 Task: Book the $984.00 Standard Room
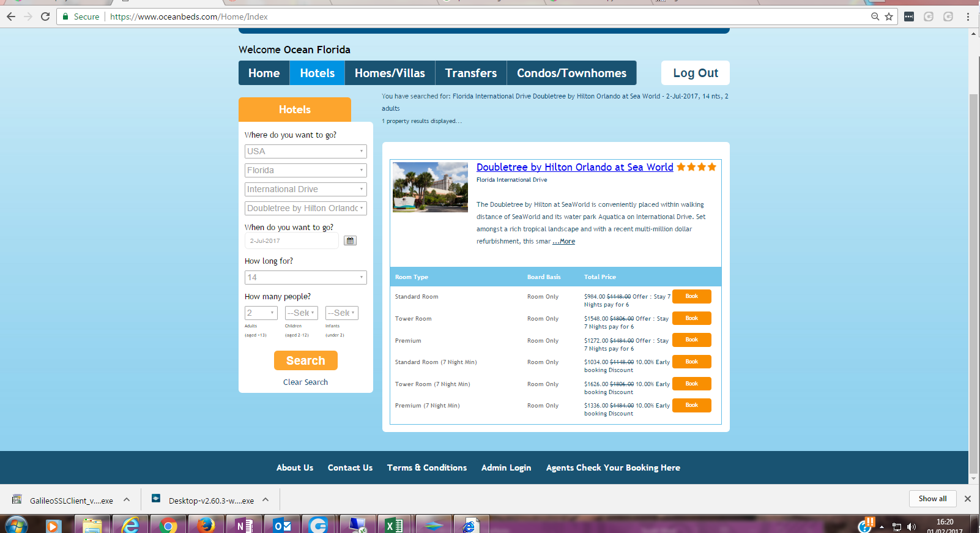pos(692,296)
